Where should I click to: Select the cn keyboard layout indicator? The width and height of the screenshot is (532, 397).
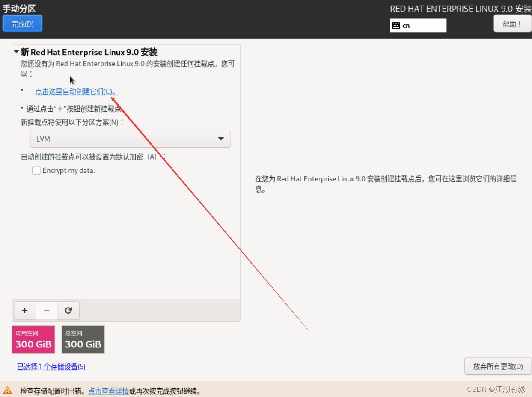tap(418, 25)
